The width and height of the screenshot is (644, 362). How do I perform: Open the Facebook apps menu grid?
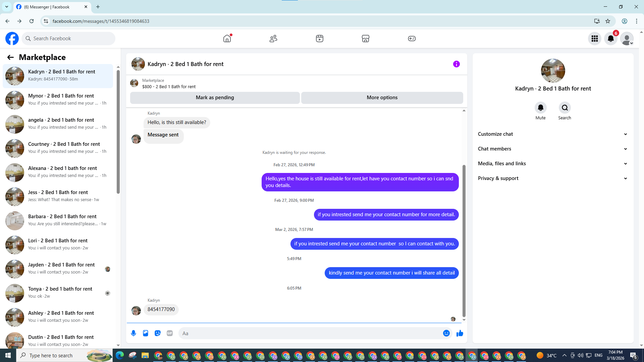click(595, 39)
